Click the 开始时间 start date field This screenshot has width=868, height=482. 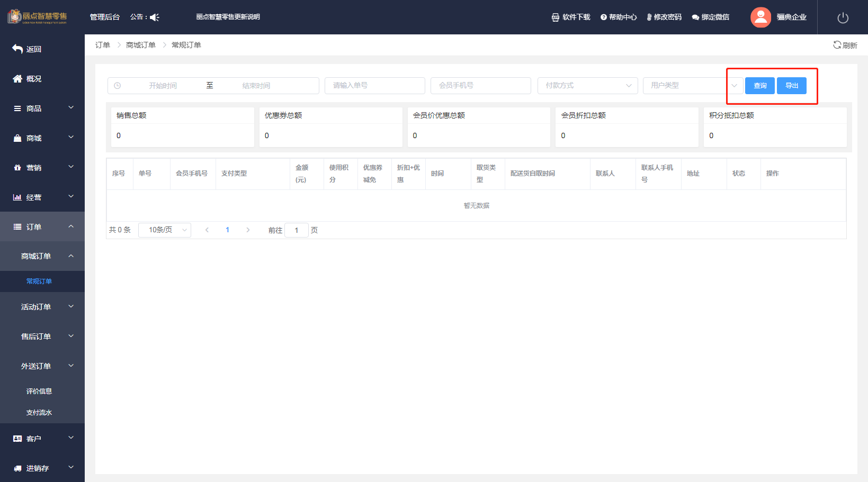pyautogui.click(x=163, y=85)
